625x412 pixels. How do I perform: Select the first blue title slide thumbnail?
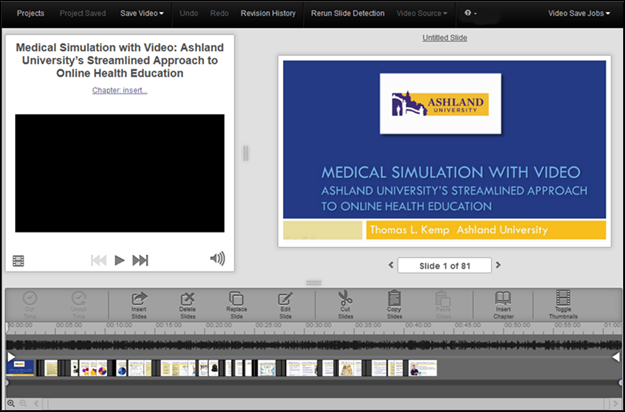point(20,368)
